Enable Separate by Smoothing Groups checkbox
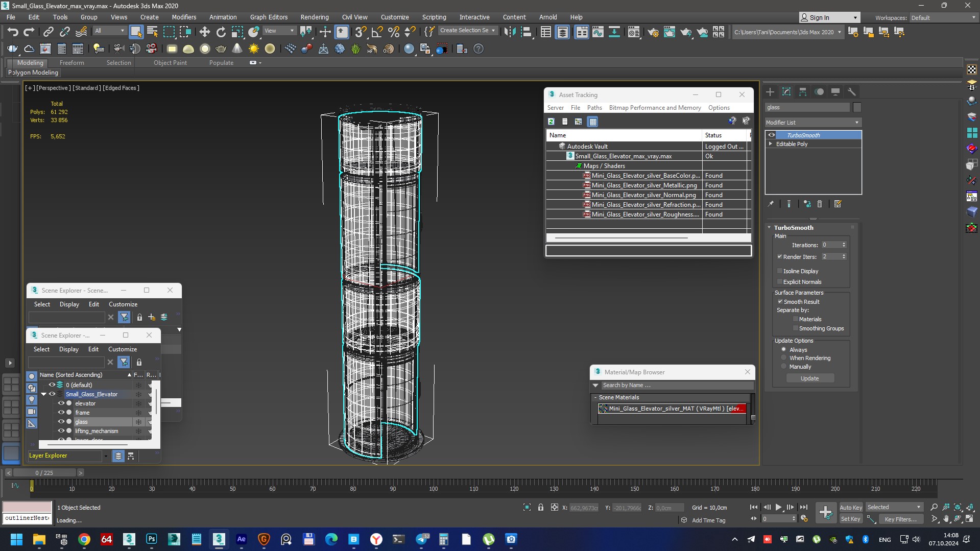 796,328
